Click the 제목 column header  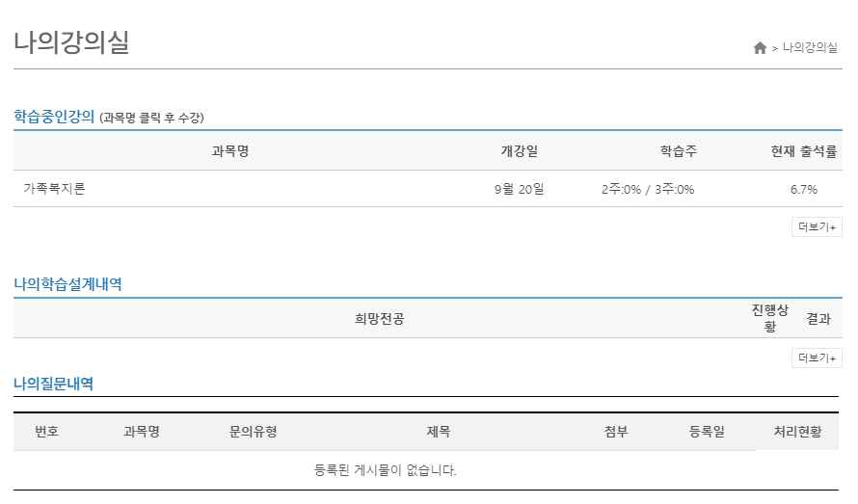point(439,432)
